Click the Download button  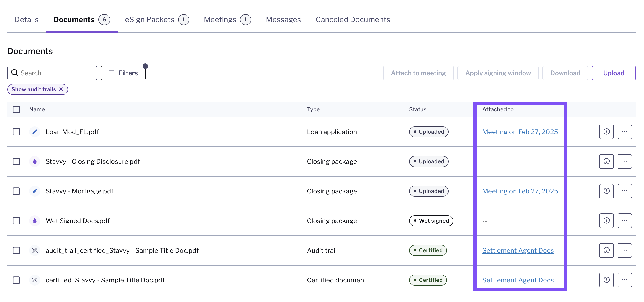point(565,73)
